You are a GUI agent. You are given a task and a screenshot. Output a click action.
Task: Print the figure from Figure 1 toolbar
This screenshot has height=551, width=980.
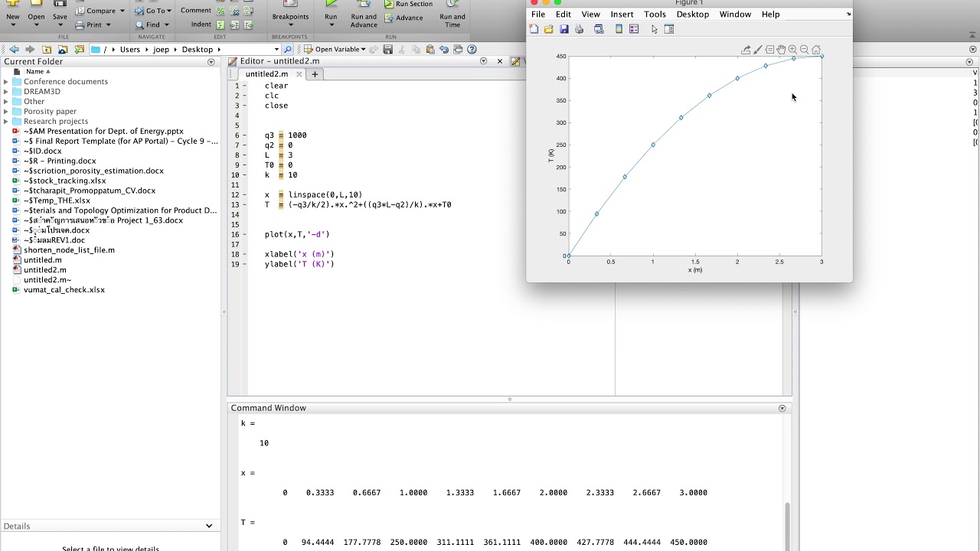[580, 29]
